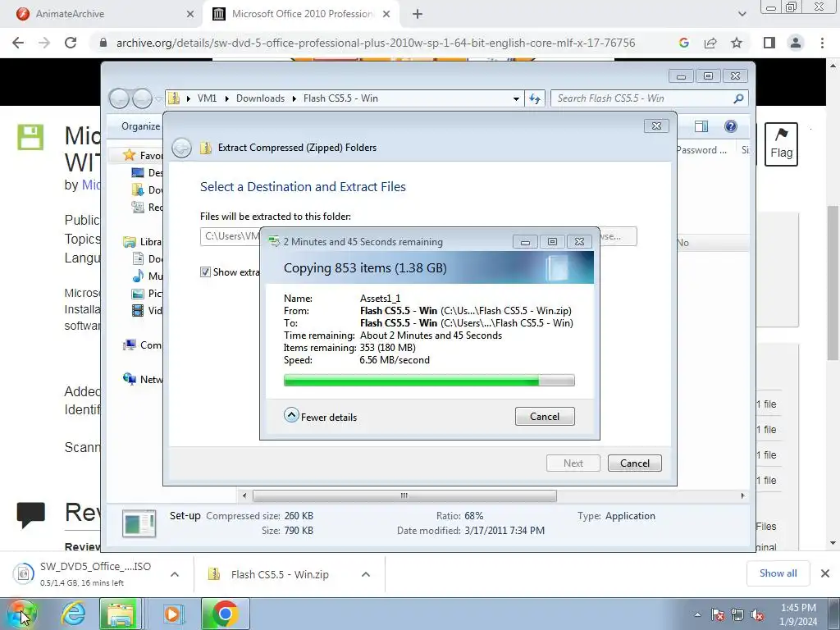Open Chrome side panel icon
The width and height of the screenshot is (840, 630).
click(769, 43)
